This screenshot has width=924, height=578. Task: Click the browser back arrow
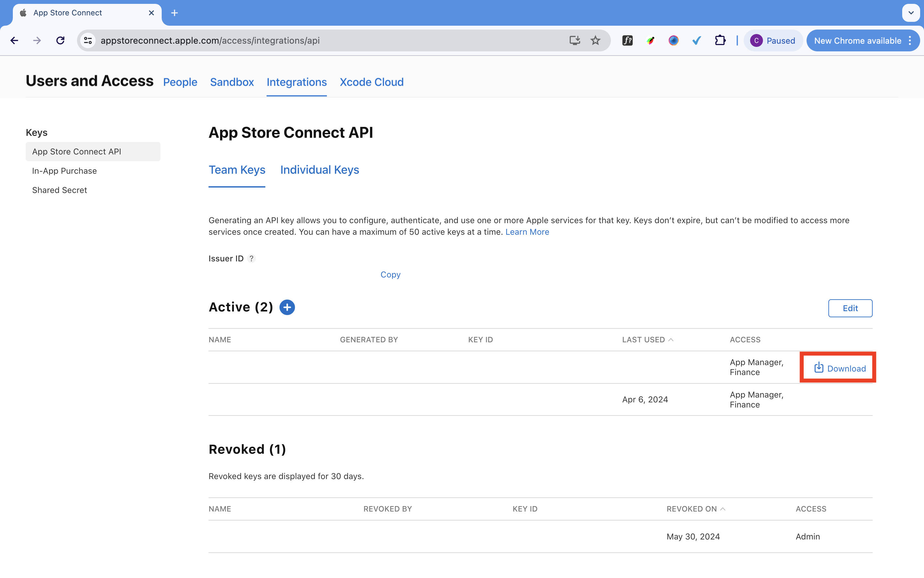point(14,40)
